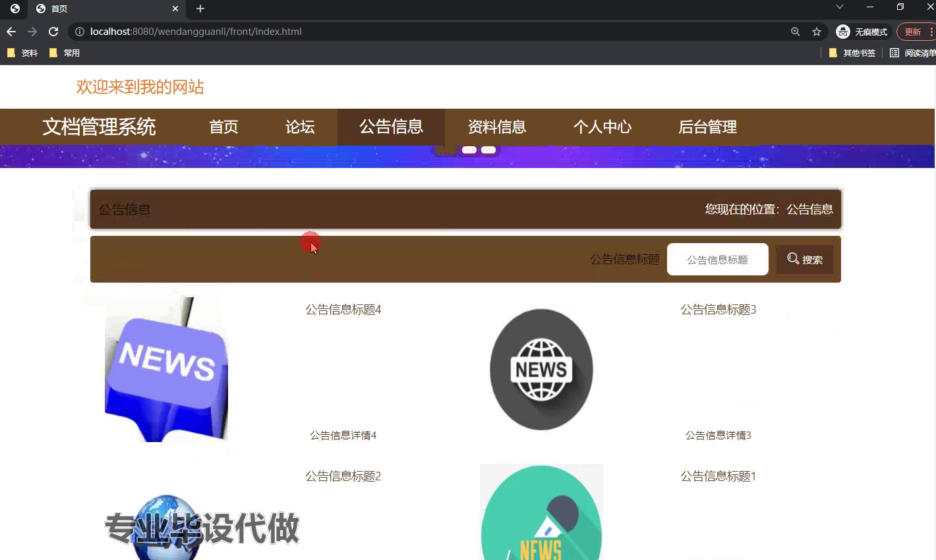The width and height of the screenshot is (936, 560).
Task: Navigate to 首页 in site menu
Action: (x=223, y=127)
